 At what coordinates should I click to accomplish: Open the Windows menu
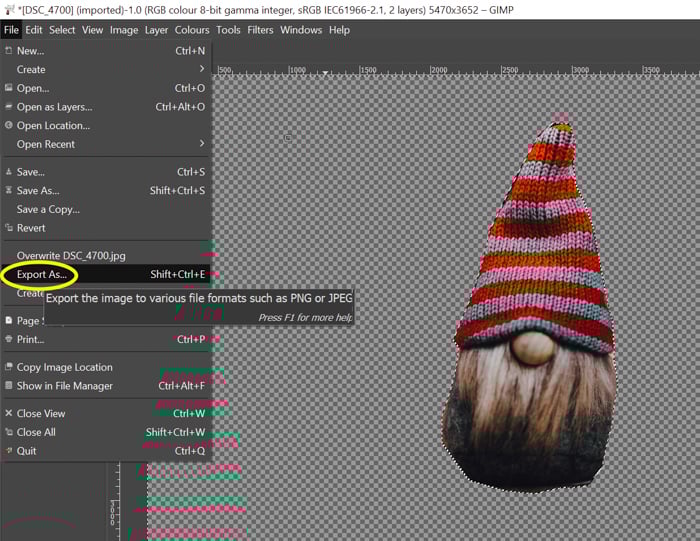click(301, 30)
